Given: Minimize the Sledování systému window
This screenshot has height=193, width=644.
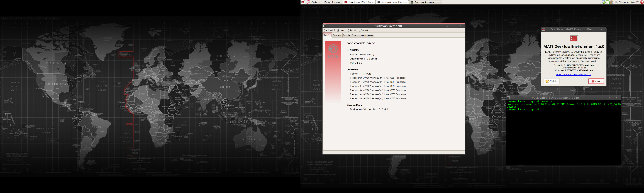Looking at the screenshot, I should [x=447, y=26].
